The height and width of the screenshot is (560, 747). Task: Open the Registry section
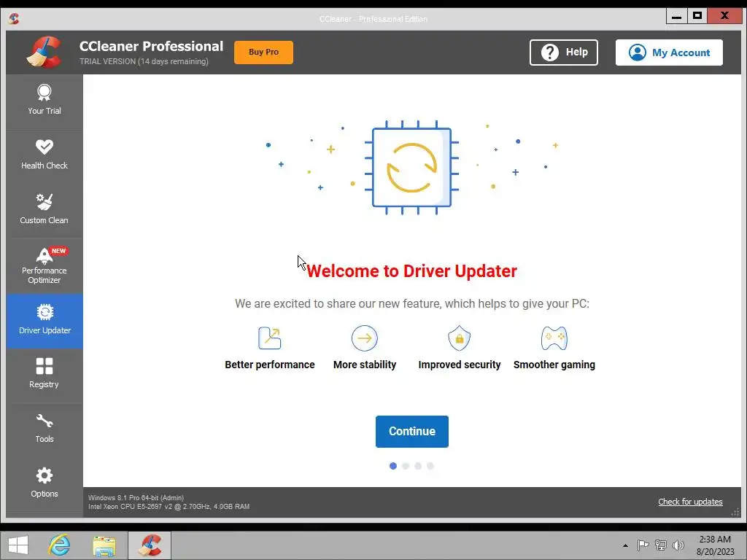[x=44, y=374]
